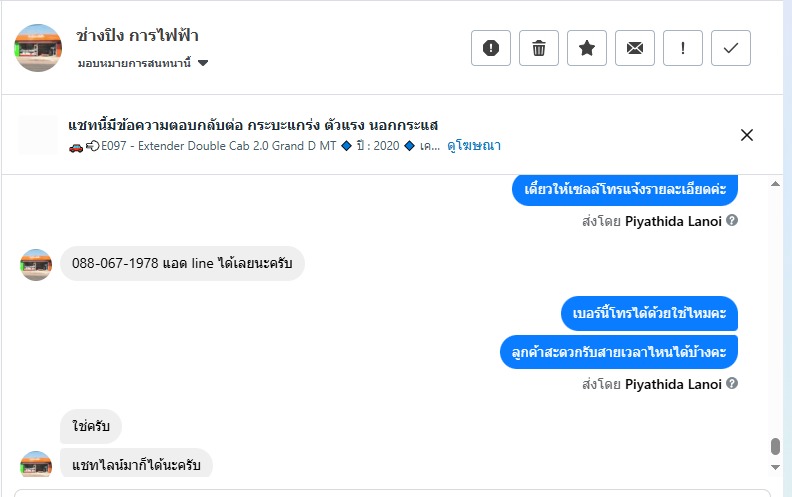The image size is (792, 497).
Task: Click the profile picture in the header
Action: coord(39,48)
